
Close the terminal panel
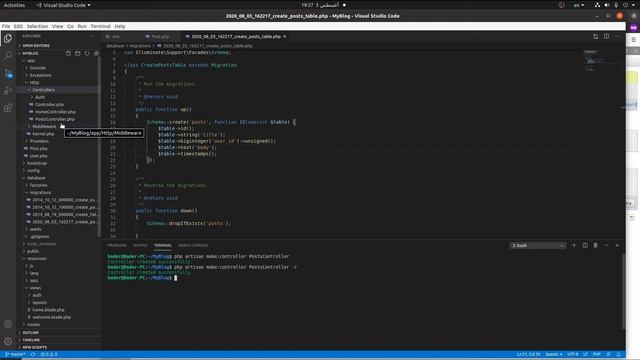617,245
